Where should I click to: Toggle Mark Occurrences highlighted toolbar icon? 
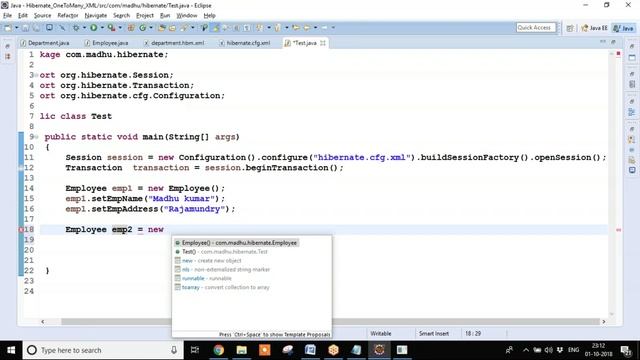click(x=216, y=28)
